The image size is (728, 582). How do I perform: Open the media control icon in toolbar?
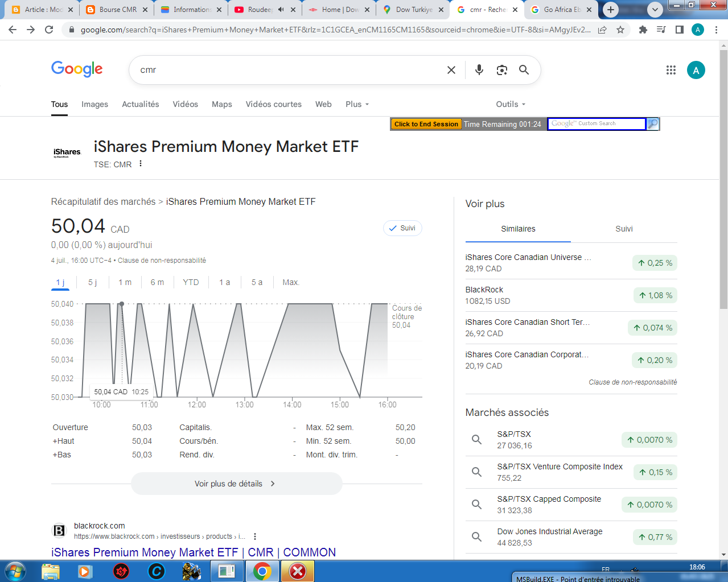pos(661,30)
